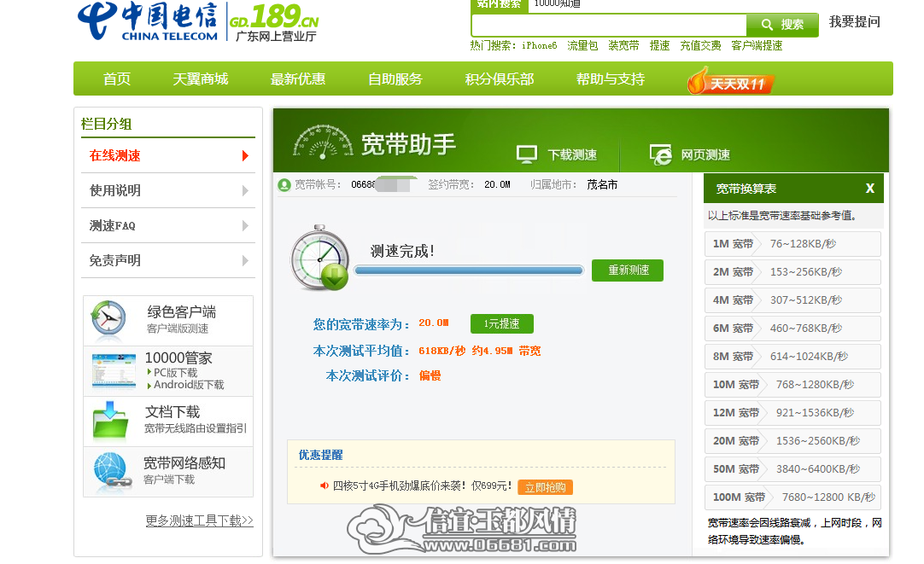
Task: Click the site search input field
Action: coord(610,26)
